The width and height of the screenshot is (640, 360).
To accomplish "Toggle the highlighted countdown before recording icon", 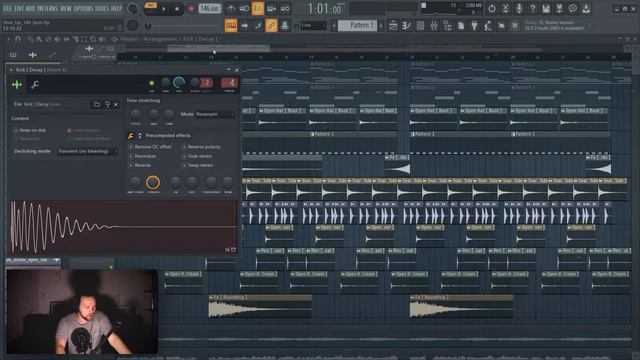I will click(258, 9).
